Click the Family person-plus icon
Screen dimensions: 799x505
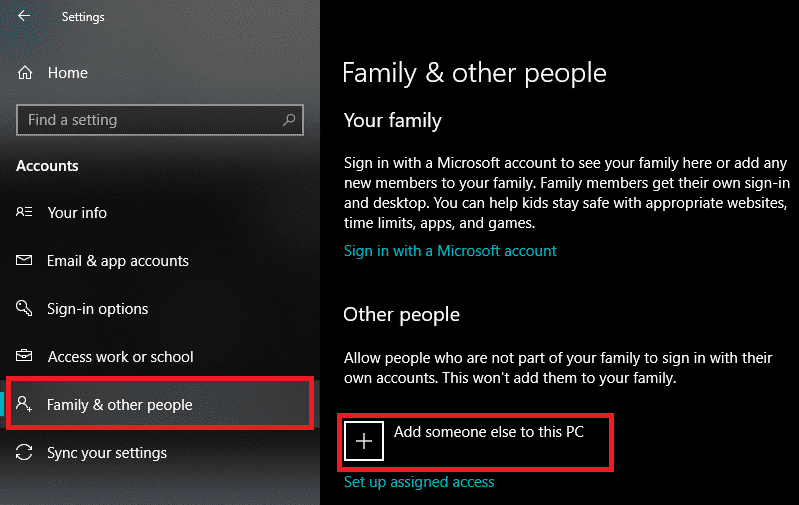coord(24,404)
